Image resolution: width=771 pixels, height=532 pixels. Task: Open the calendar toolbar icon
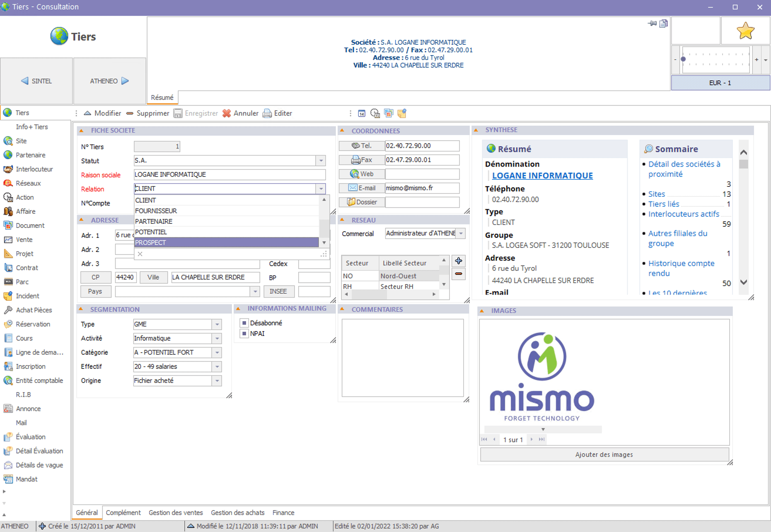(361, 113)
